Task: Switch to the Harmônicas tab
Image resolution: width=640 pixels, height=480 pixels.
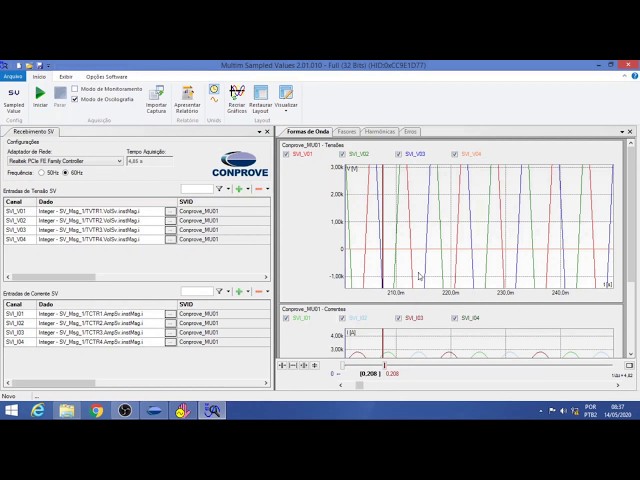Action: click(380, 131)
